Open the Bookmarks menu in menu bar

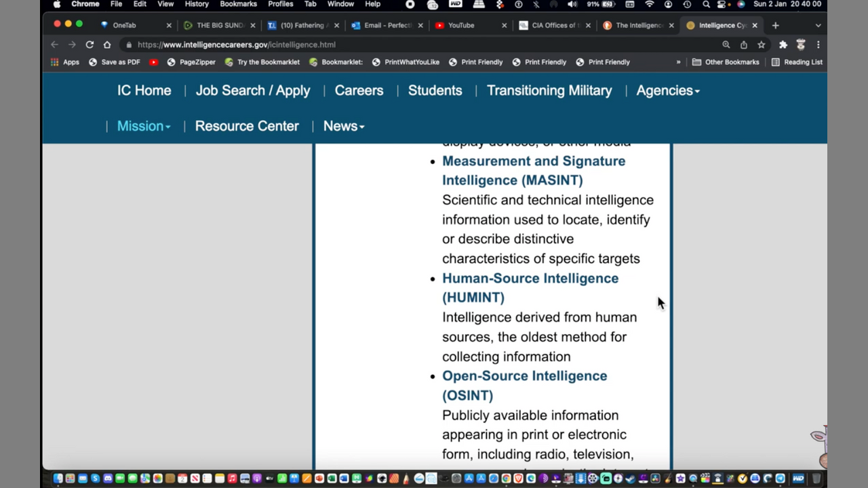[238, 4]
